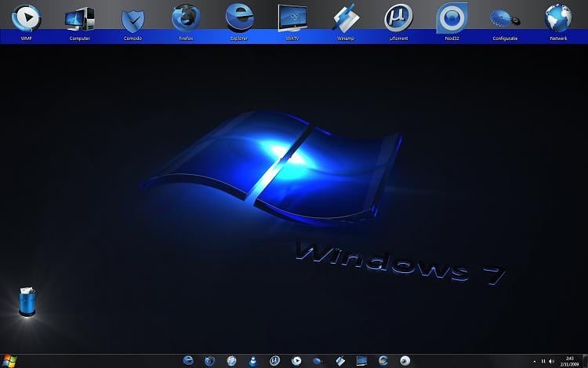Screen dimensions: 588x368
Task: Launch Firefox from the top dock
Action: click(x=186, y=19)
